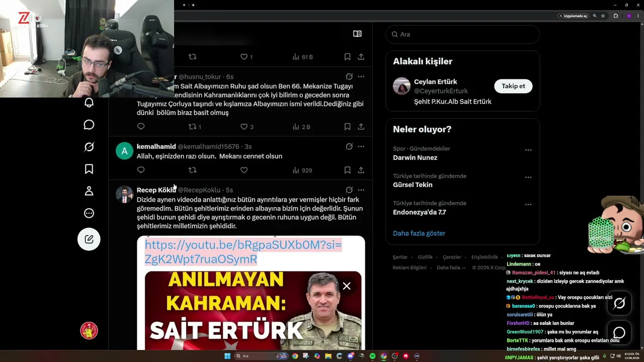Image resolution: width=644 pixels, height=362 pixels.
Task: Bookmark the husnu_tokur post
Action: coord(347,127)
